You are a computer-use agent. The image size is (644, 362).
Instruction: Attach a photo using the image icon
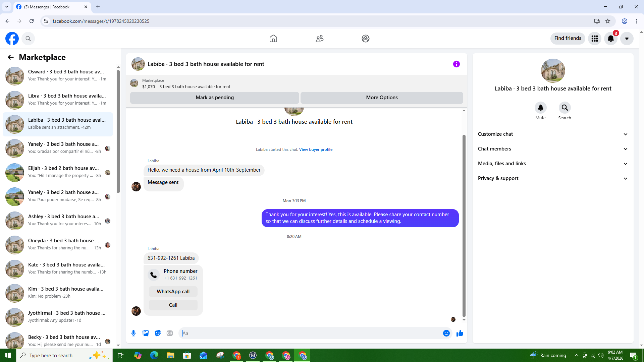pos(146,333)
